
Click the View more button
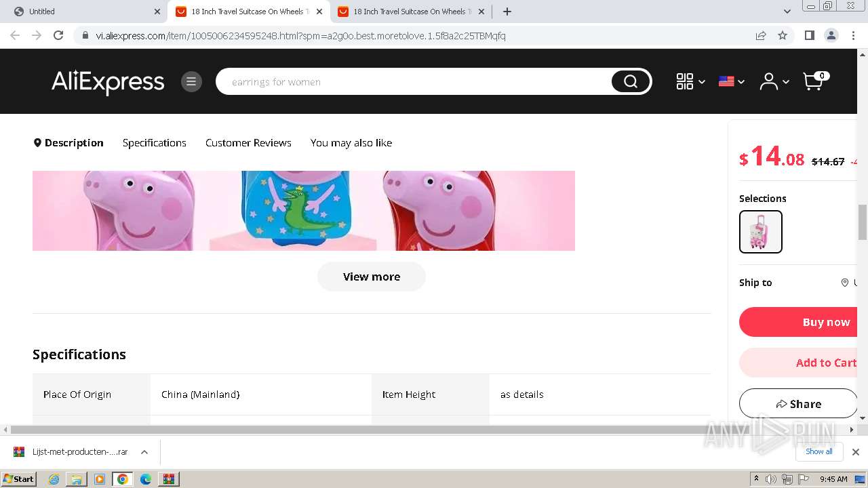coord(372,277)
